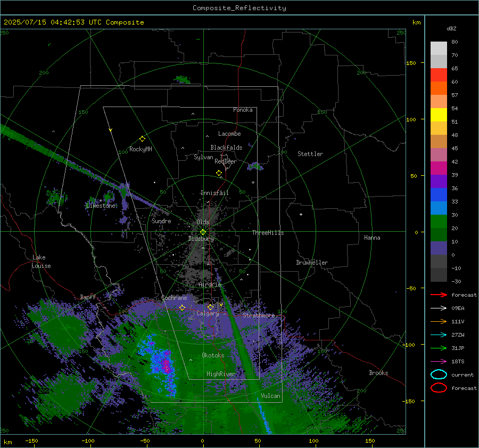Click the orange 111V arrow icon
Screen dimensions: 479x448
coord(439,321)
